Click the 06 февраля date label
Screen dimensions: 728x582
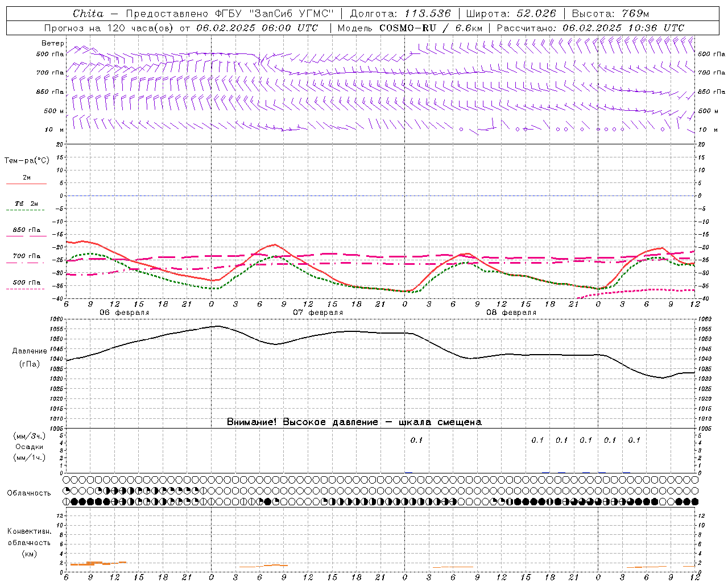click(x=125, y=313)
